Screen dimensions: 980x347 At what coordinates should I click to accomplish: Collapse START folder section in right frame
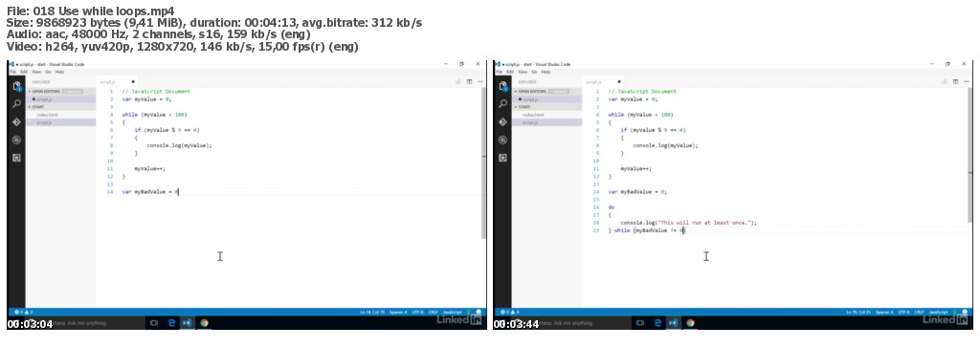click(546, 107)
